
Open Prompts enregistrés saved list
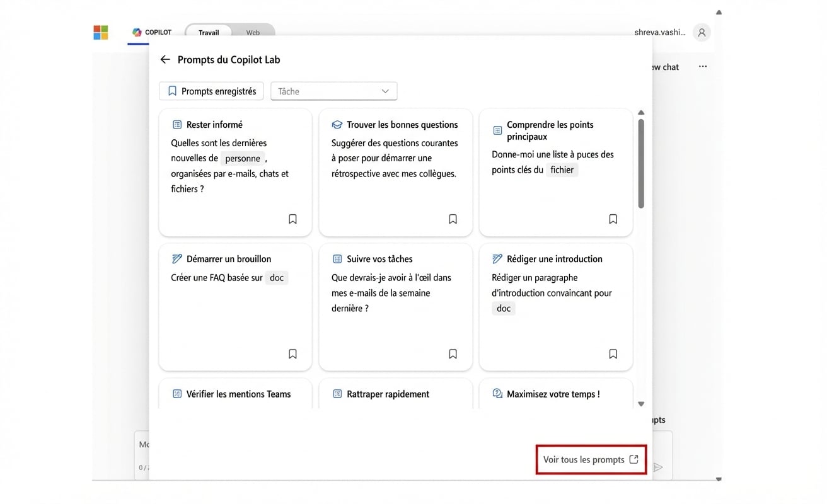(212, 91)
